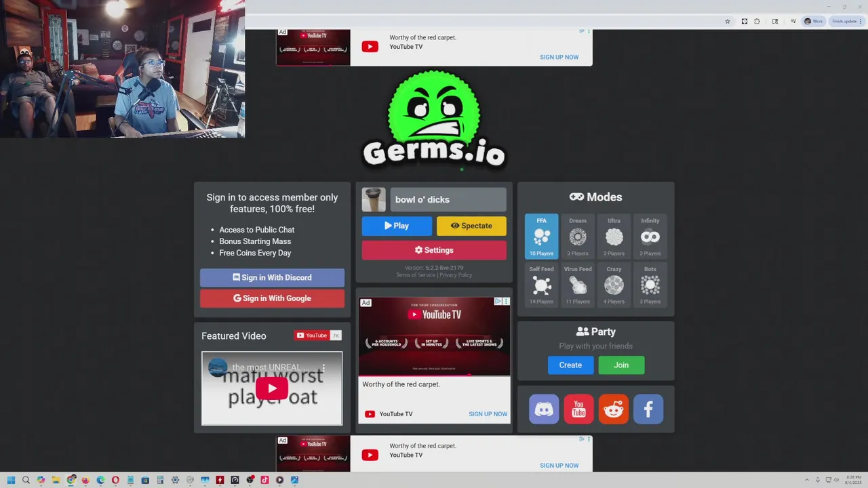Create a party
868x488 pixels.
click(x=570, y=365)
